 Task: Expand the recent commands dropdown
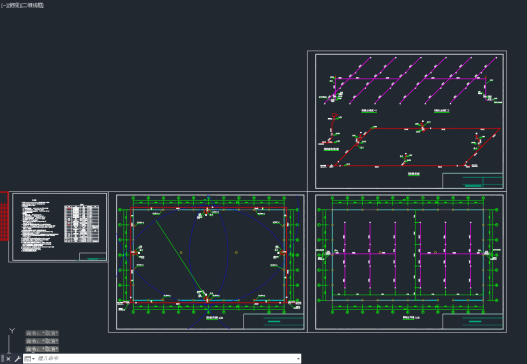[x=30, y=359]
